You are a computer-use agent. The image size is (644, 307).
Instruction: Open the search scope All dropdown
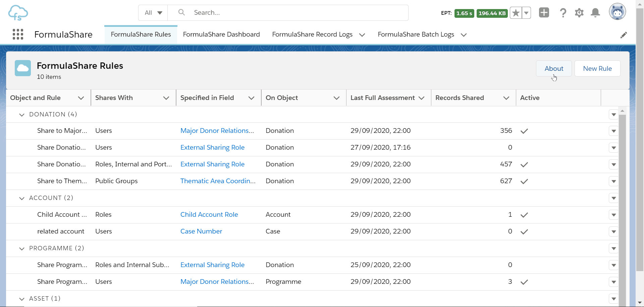pyautogui.click(x=153, y=13)
